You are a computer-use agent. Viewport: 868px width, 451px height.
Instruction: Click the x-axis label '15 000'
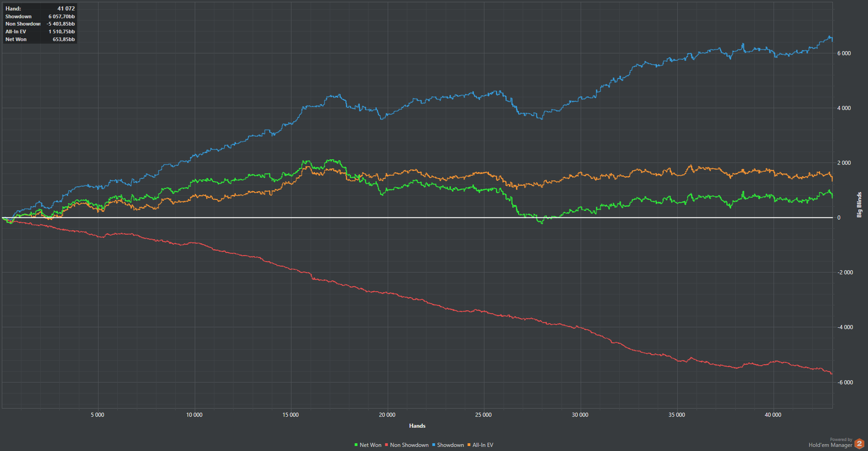point(291,415)
